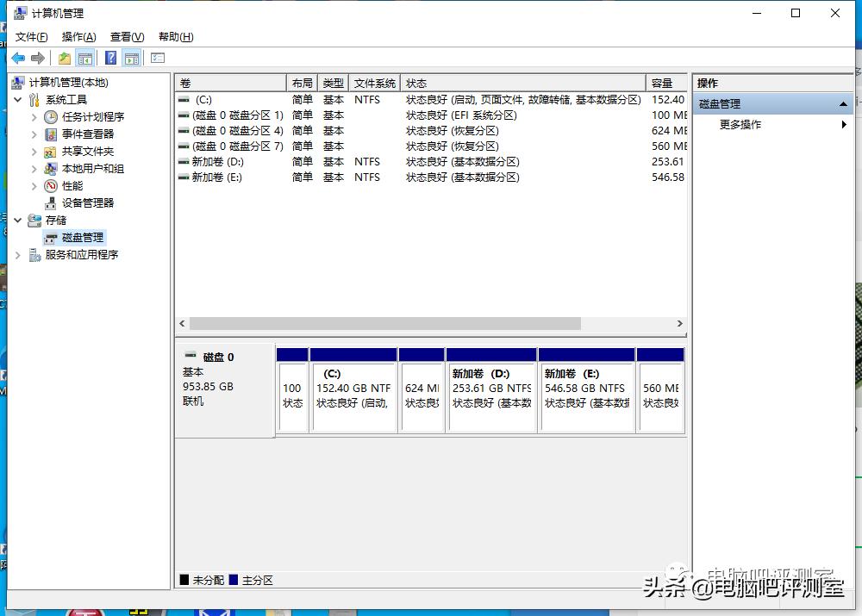
Task: Click the Up one level folder icon
Action: [65, 58]
